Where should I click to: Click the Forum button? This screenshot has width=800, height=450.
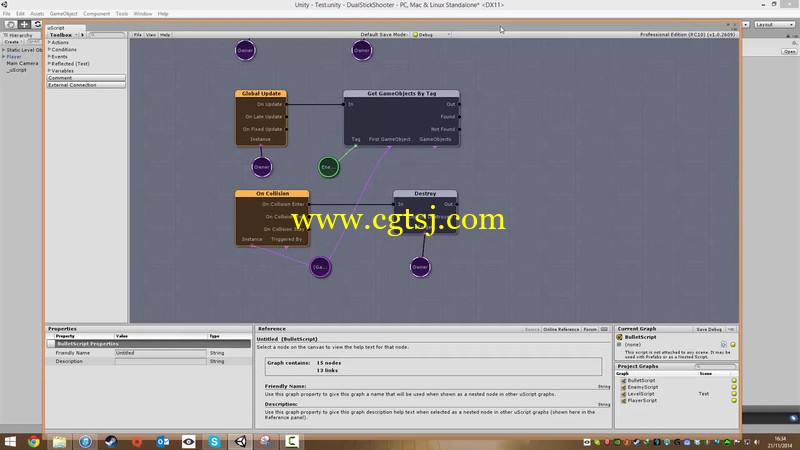(590, 329)
